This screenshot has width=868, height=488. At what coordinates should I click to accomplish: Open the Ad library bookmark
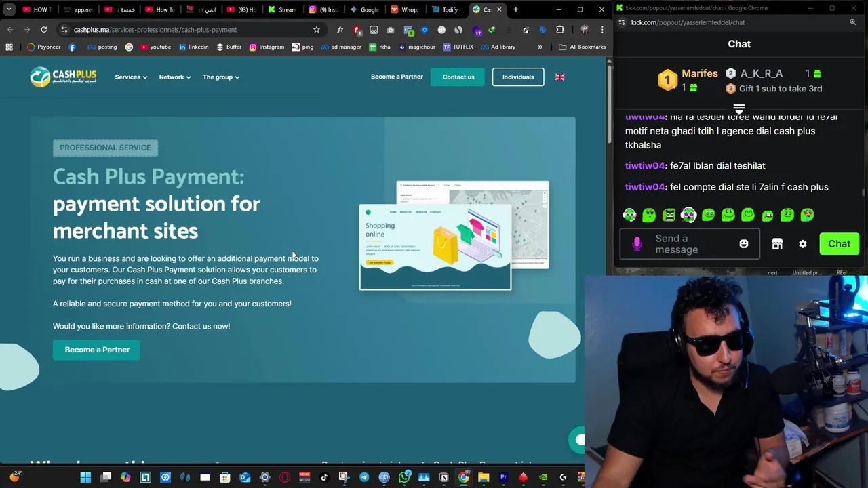[x=498, y=47]
